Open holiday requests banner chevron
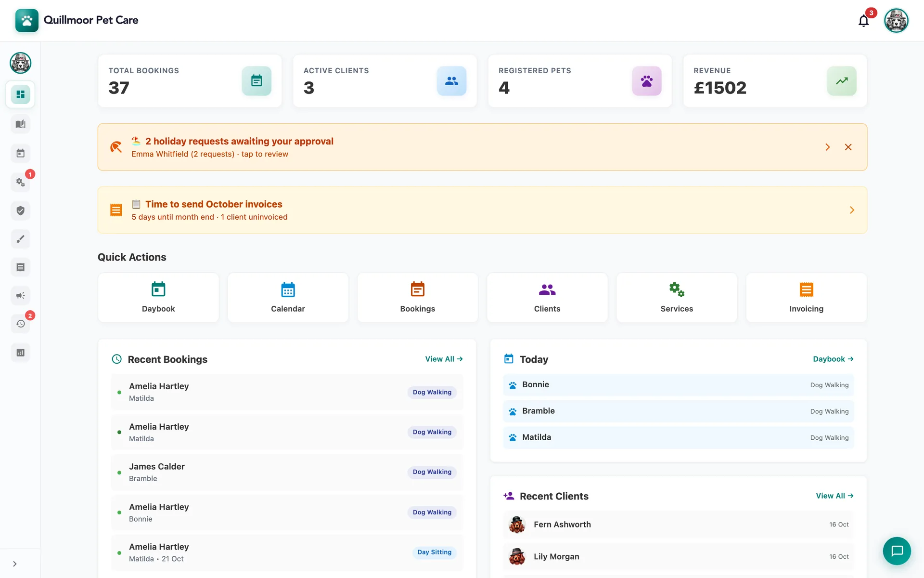This screenshot has height=578, width=924. pos(828,147)
